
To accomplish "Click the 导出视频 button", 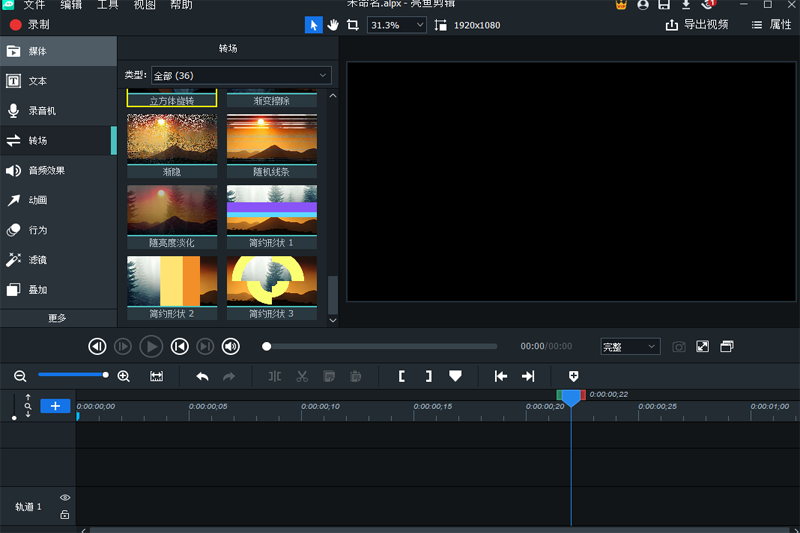I will [x=697, y=25].
